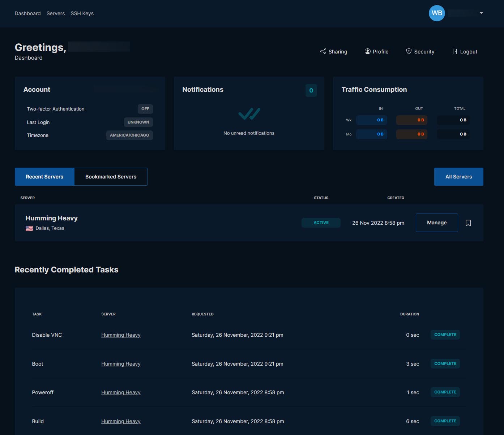Click the US flag icon for Dallas
The image size is (504, 435).
click(29, 228)
